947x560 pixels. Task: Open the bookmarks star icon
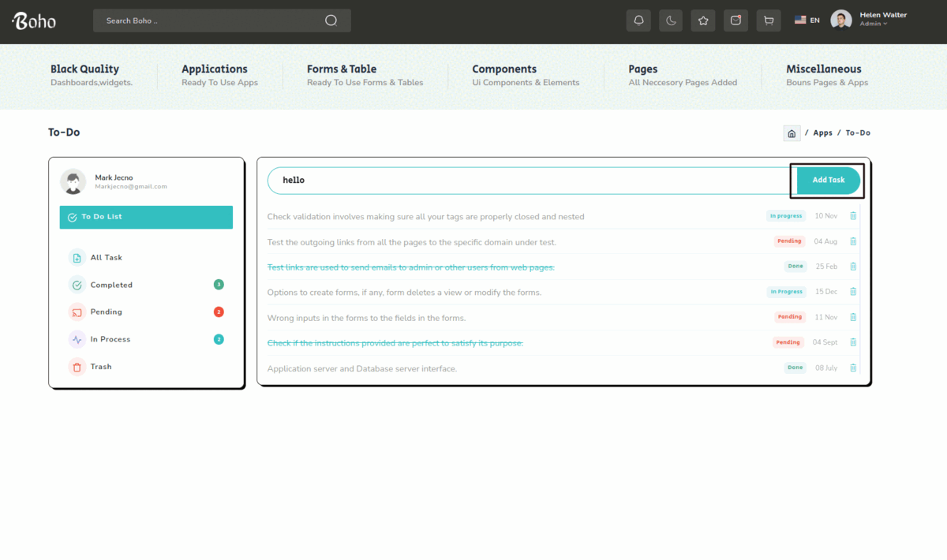pyautogui.click(x=703, y=21)
